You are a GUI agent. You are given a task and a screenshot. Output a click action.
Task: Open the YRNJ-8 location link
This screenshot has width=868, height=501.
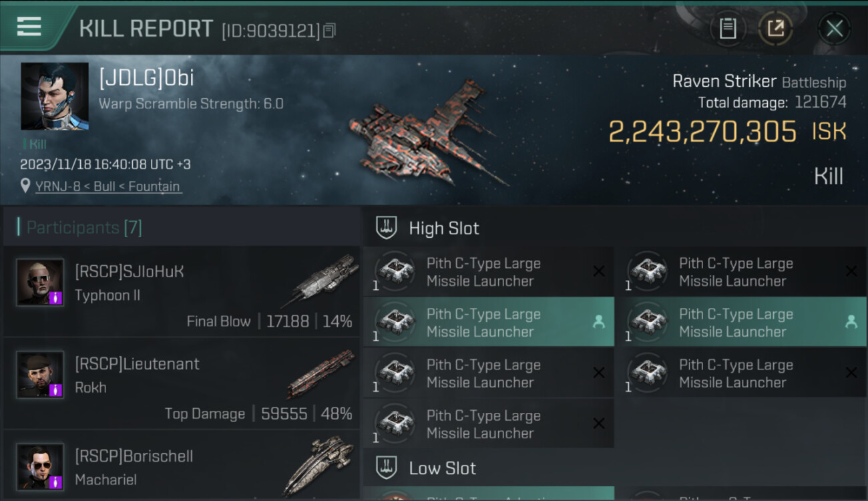[x=107, y=186]
